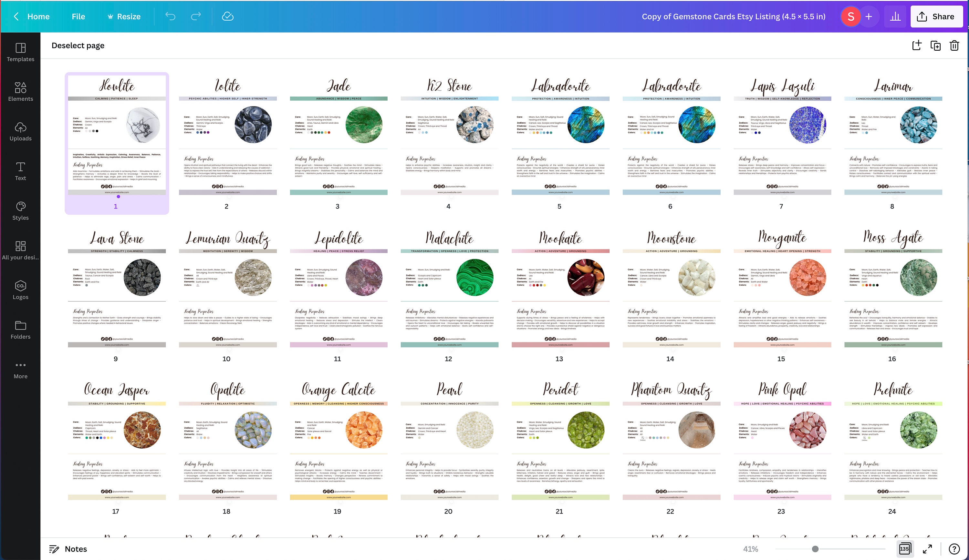The height and width of the screenshot is (560, 969).
Task: Open the Notes panel
Action: 68,549
